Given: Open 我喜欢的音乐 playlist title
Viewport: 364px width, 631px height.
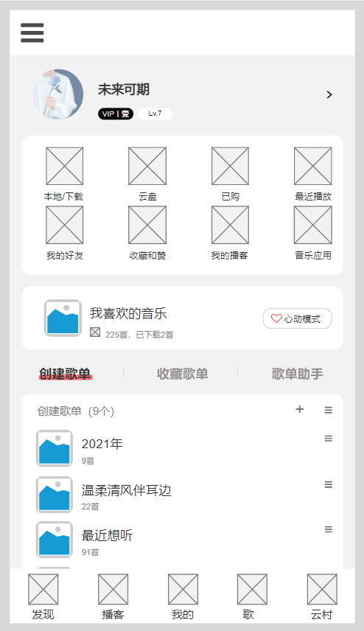Looking at the screenshot, I should [x=128, y=313].
